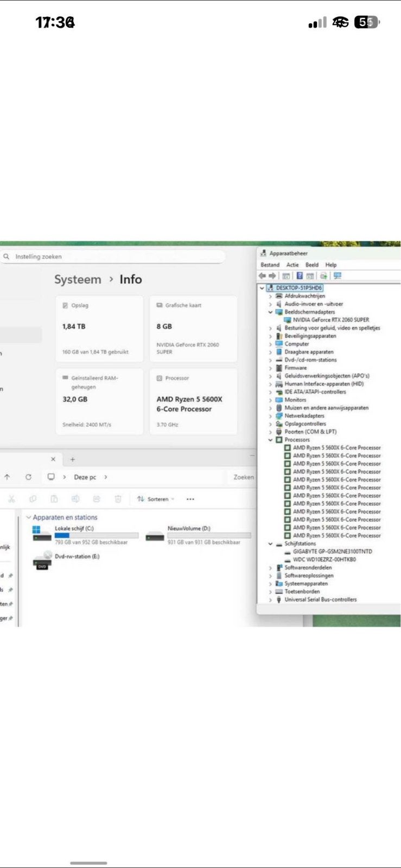Open a new Explorer tab with plus

pyautogui.click(x=73, y=459)
